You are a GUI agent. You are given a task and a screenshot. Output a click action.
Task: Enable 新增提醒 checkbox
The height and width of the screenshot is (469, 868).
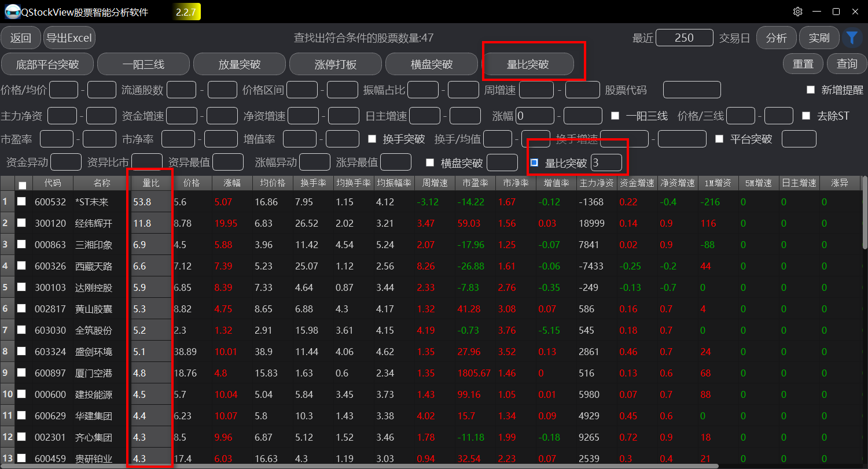[811, 90]
